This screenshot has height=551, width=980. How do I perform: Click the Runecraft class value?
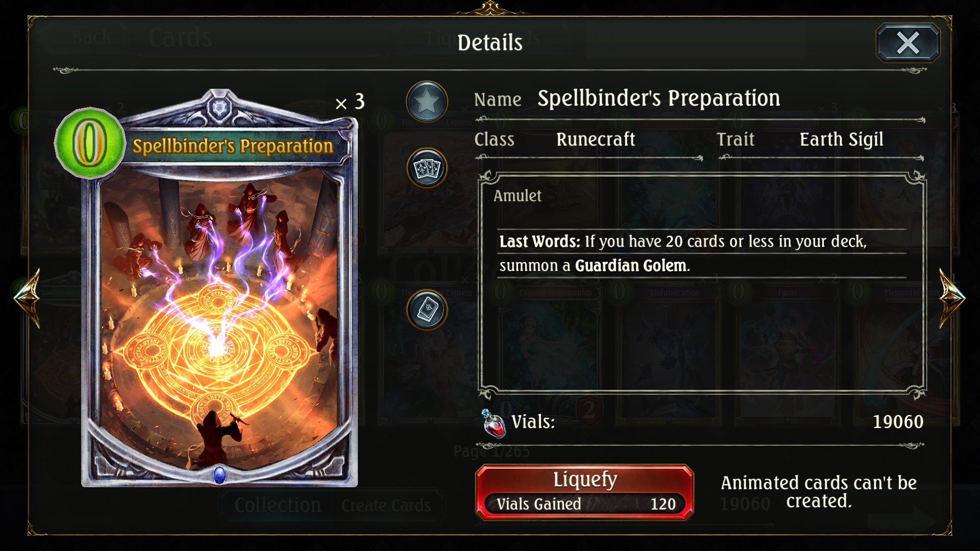click(596, 139)
